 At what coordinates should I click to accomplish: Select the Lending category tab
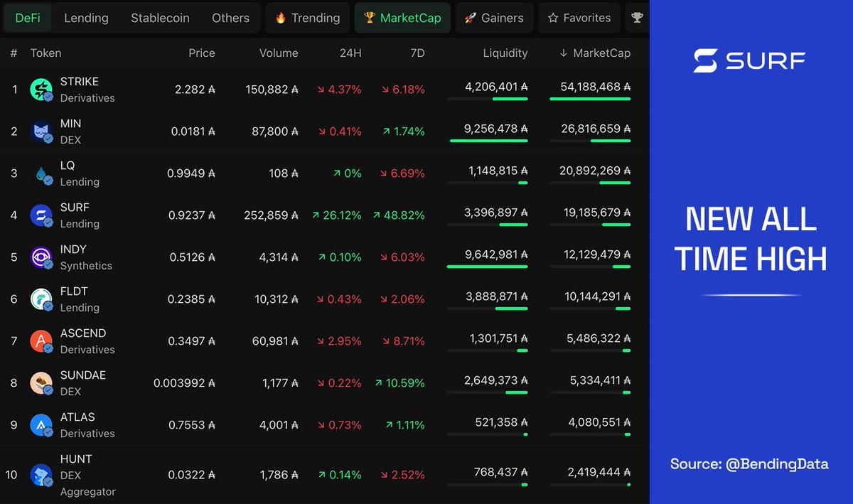(86, 18)
